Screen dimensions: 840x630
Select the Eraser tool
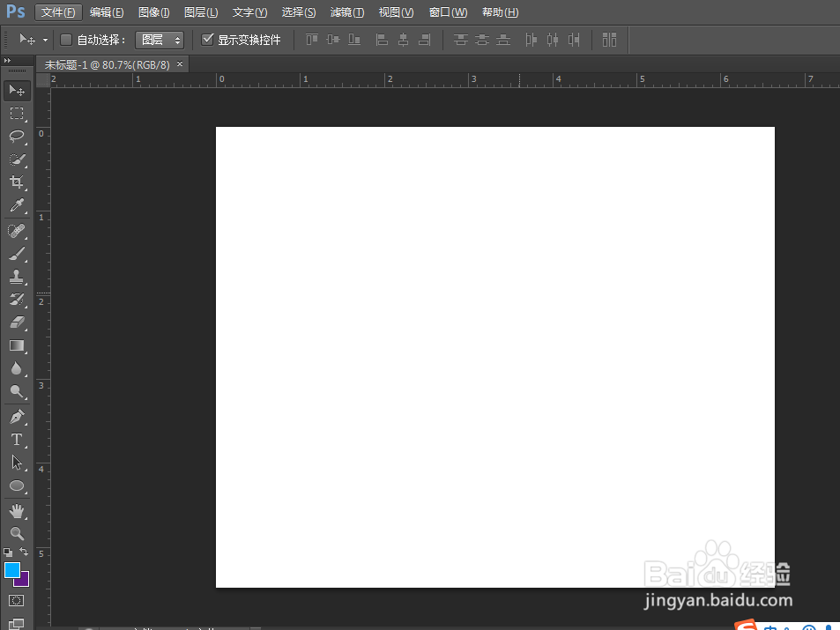[x=17, y=322]
